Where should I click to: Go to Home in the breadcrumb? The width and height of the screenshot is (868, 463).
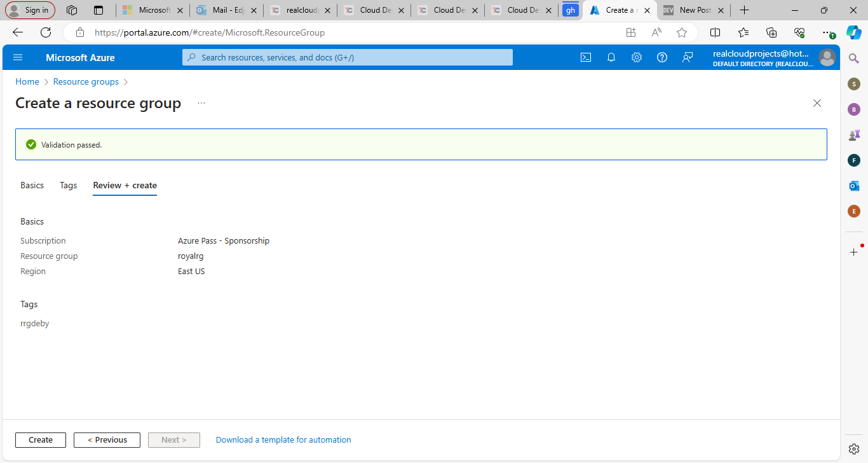[x=27, y=81]
